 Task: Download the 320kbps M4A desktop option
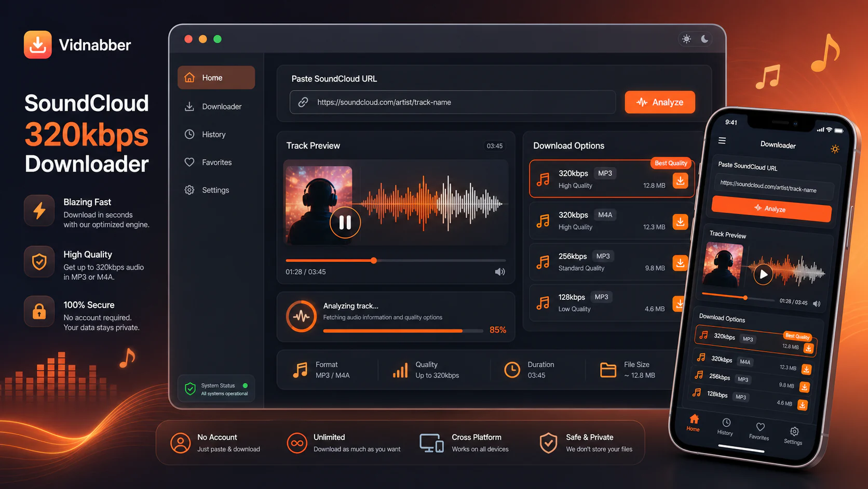point(680,222)
